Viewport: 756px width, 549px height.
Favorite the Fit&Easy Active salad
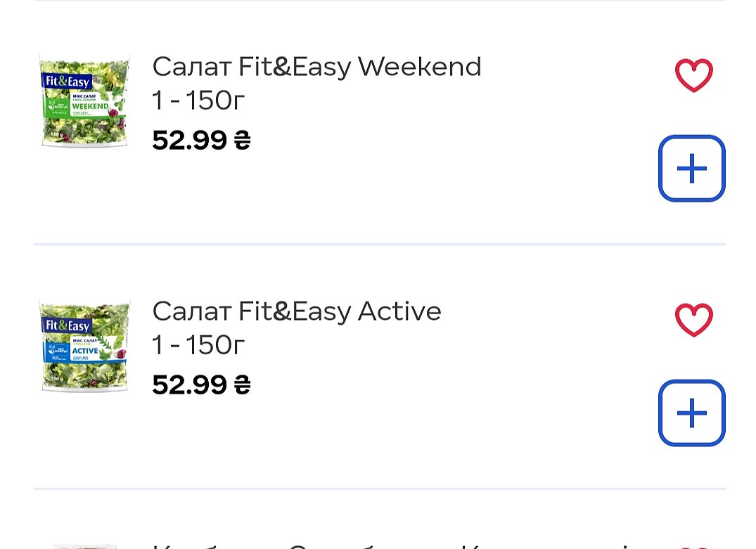(x=693, y=320)
